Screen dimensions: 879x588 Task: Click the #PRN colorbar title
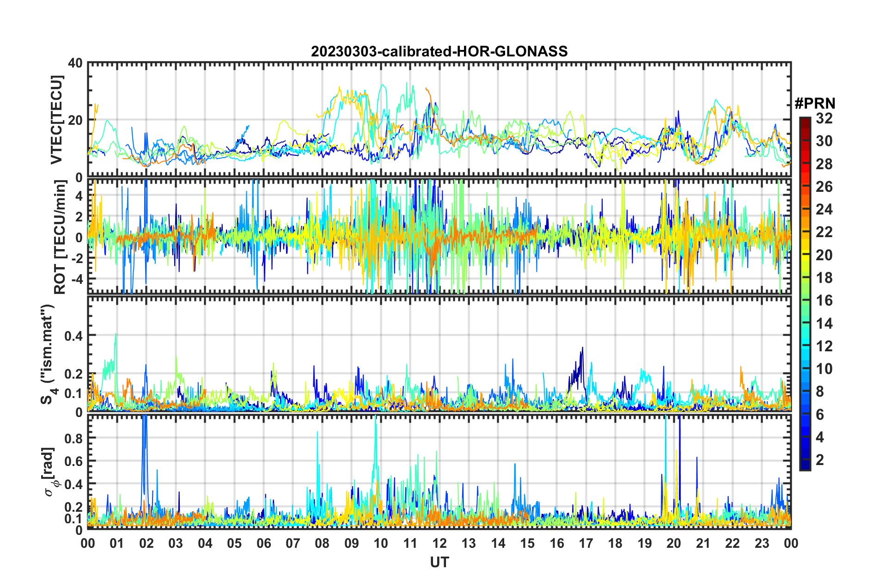tap(814, 103)
